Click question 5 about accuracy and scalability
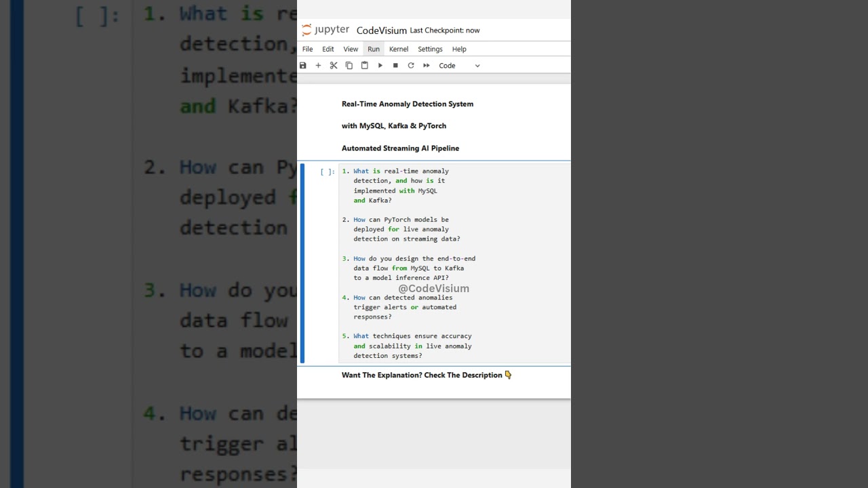The width and height of the screenshot is (868, 488). tap(407, 346)
